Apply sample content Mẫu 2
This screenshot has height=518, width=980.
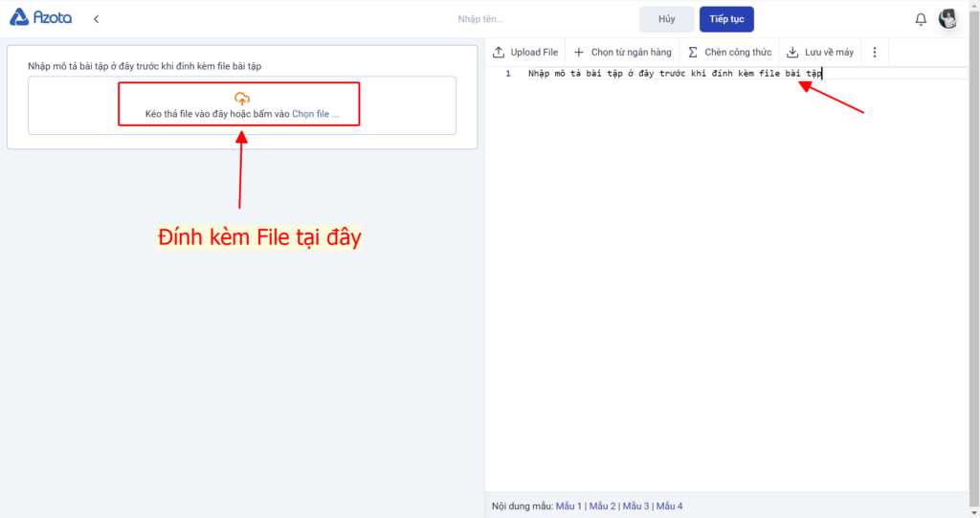tap(602, 506)
